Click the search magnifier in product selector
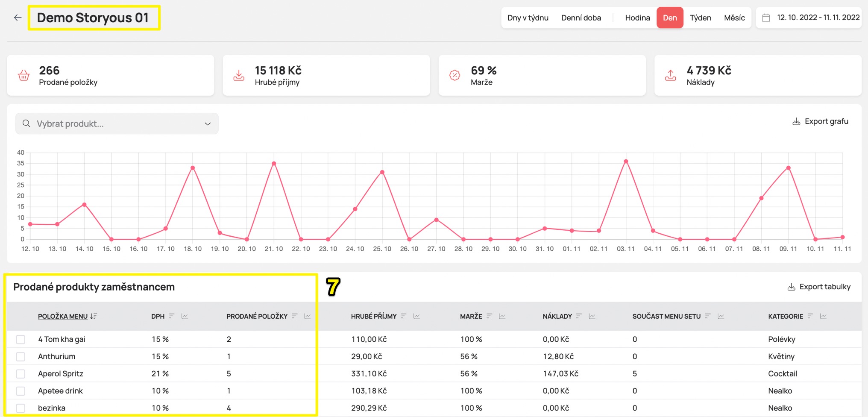 [26, 123]
